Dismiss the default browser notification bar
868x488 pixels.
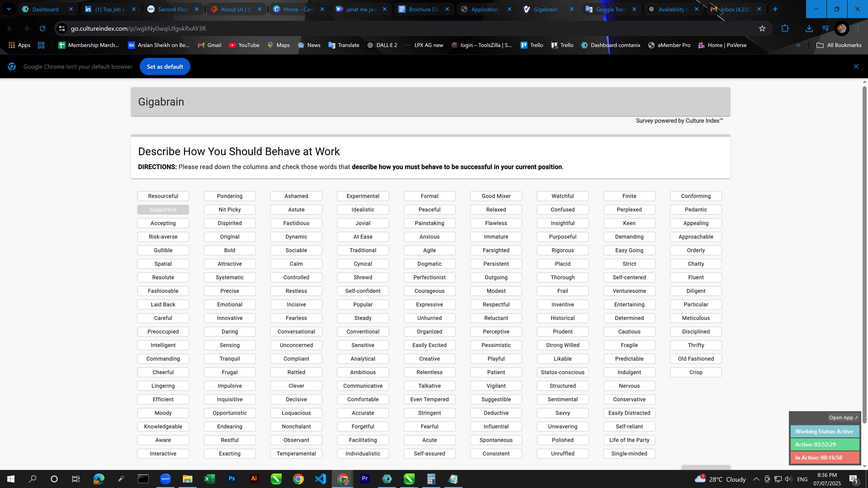point(856,67)
